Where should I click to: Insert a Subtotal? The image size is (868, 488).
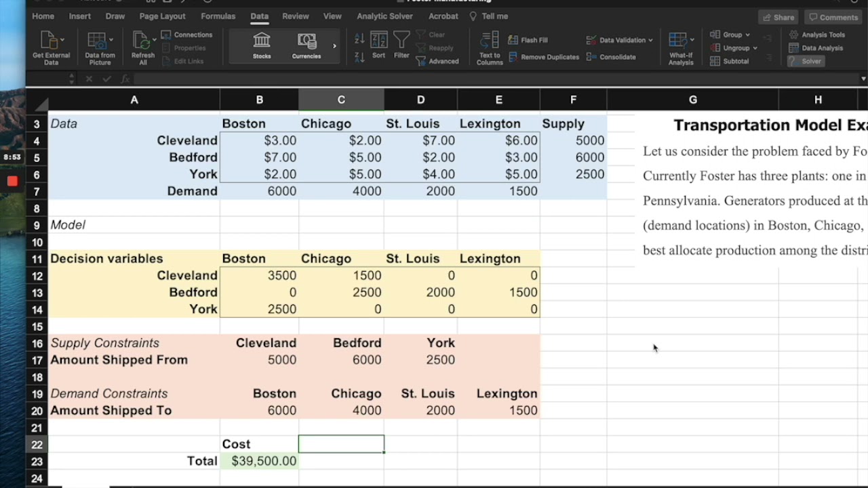click(x=730, y=61)
